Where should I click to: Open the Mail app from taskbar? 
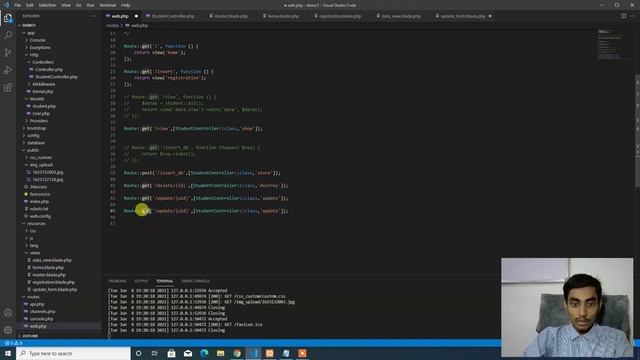pos(188,353)
